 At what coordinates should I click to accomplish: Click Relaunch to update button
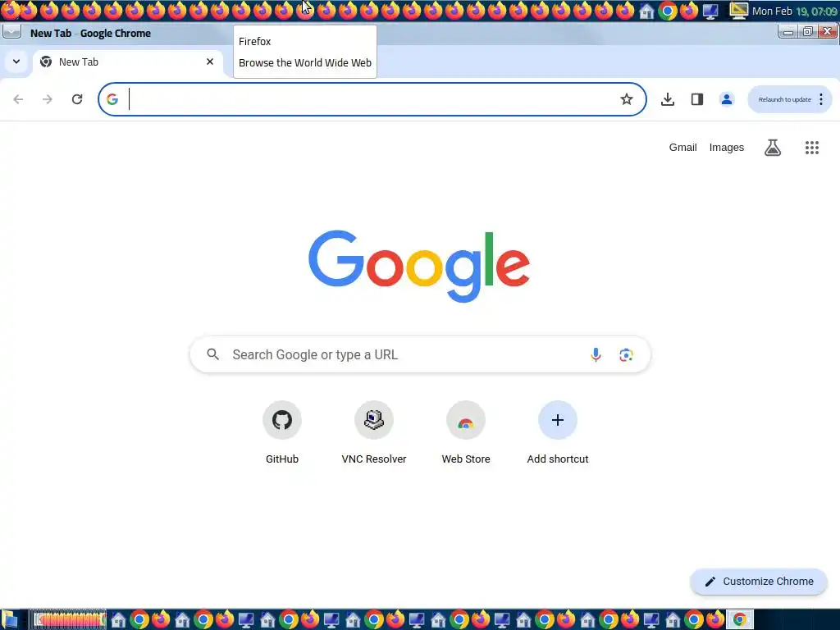[x=784, y=99]
